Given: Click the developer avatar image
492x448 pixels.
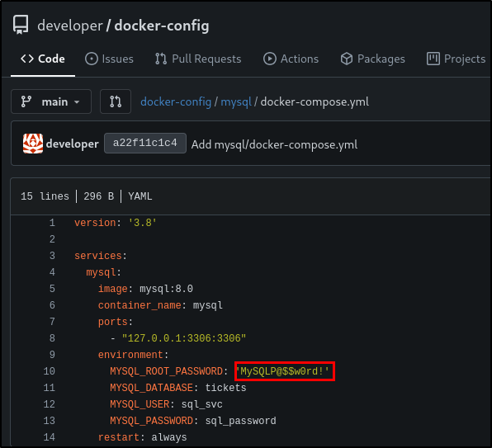Looking at the screenshot, I should click(33, 144).
